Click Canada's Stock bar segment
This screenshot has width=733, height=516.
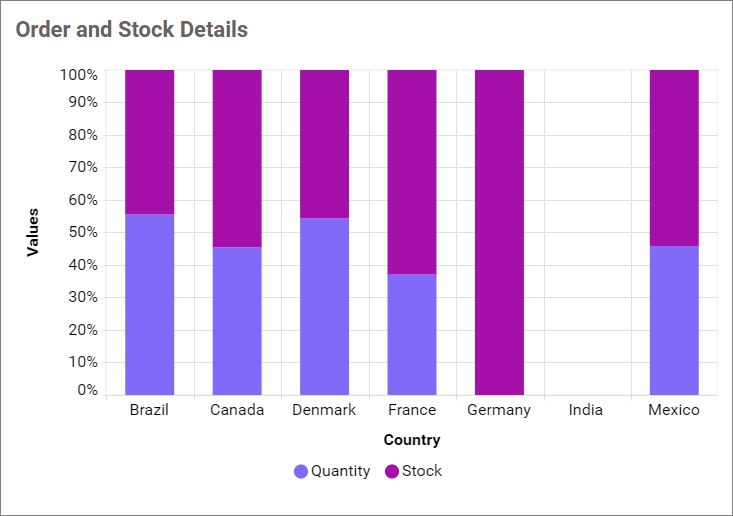point(237,158)
